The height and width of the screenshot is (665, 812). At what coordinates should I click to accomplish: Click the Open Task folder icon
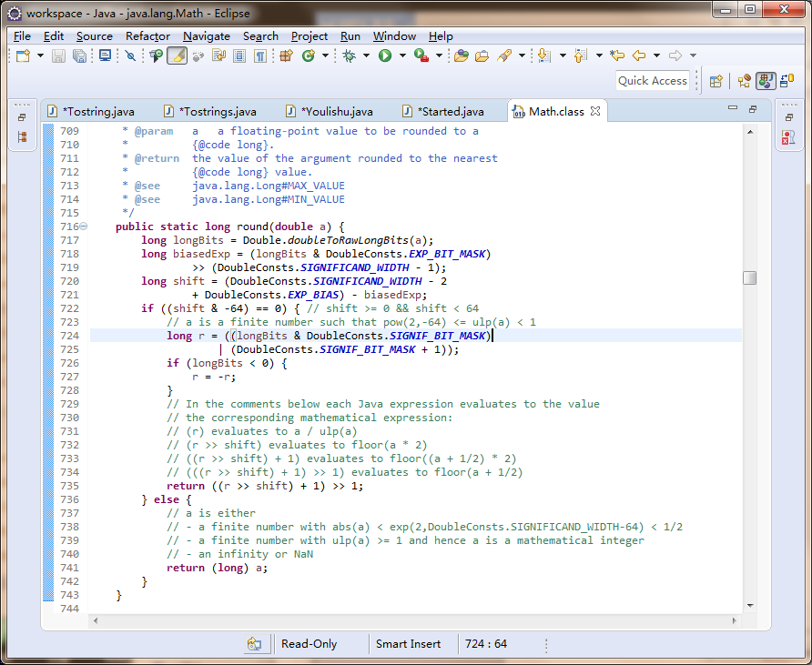pos(461,55)
